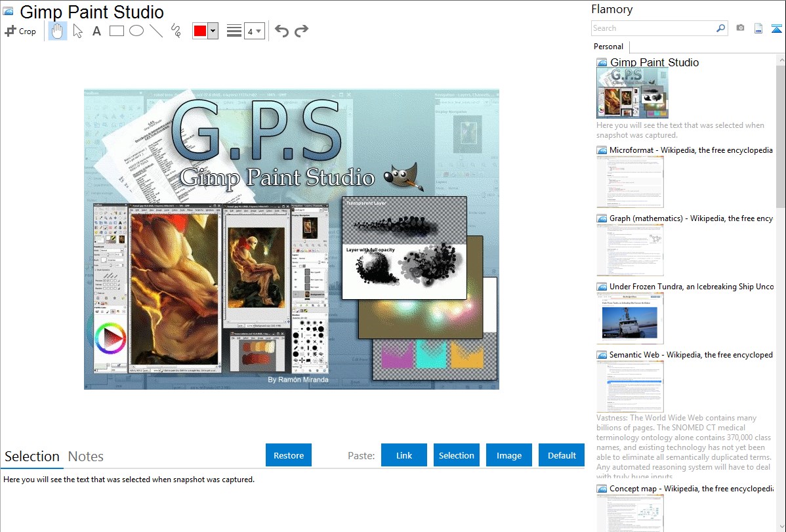Viewport: 786px width, 532px height.
Task: Paste as Selection button
Action: coord(457,455)
